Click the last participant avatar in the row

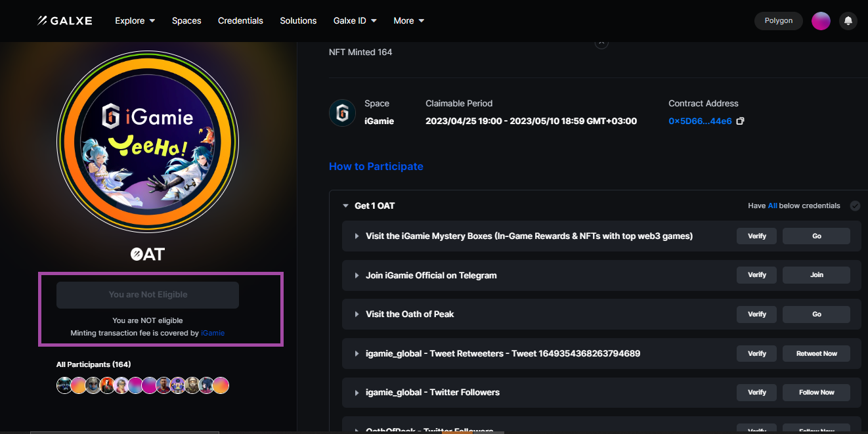221,385
